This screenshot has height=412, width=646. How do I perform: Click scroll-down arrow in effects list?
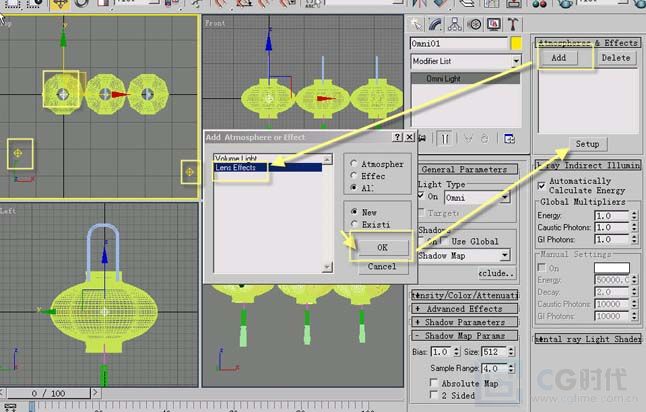[x=327, y=267]
